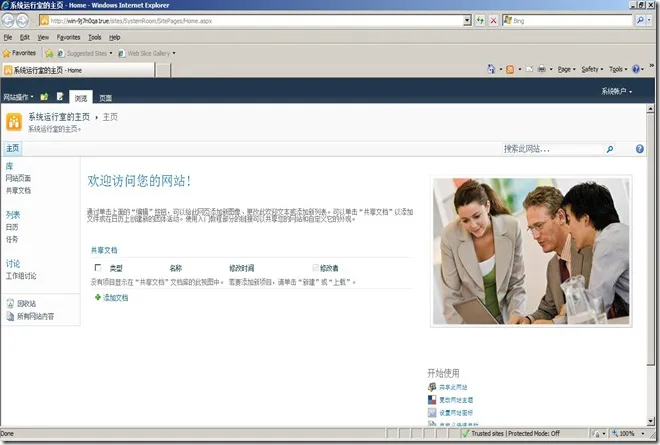Click the Print icon in command bar
The width and height of the screenshot is (660, 445).
(542, 69)
